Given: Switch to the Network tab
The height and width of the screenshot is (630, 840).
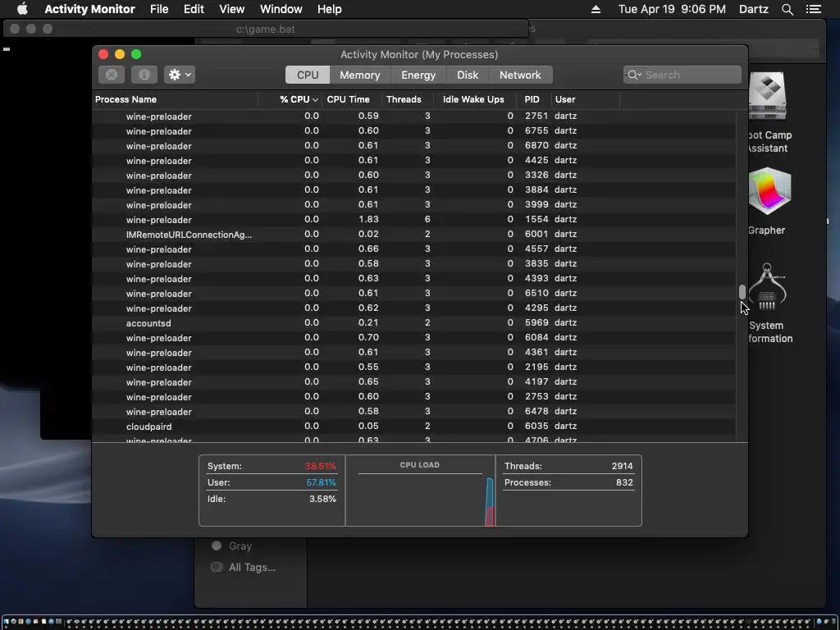Looking at the screenshot, I should pyautogui.click(x=520, y=75).
